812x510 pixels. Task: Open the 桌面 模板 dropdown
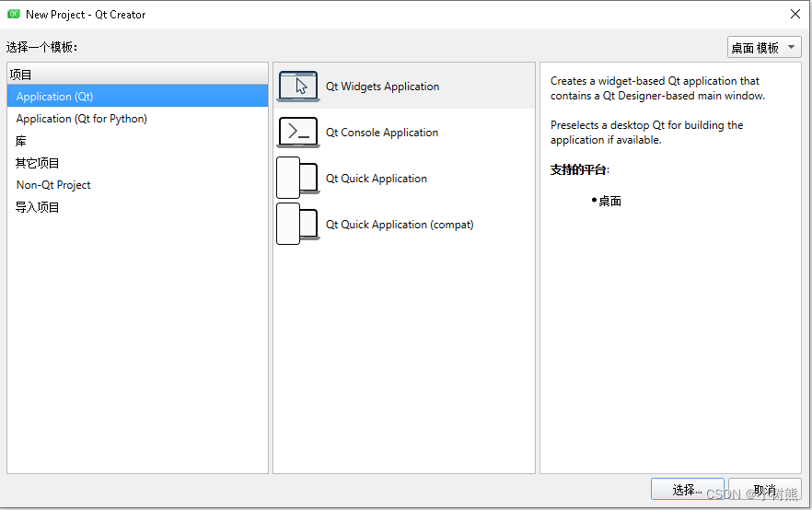[764, 48]
